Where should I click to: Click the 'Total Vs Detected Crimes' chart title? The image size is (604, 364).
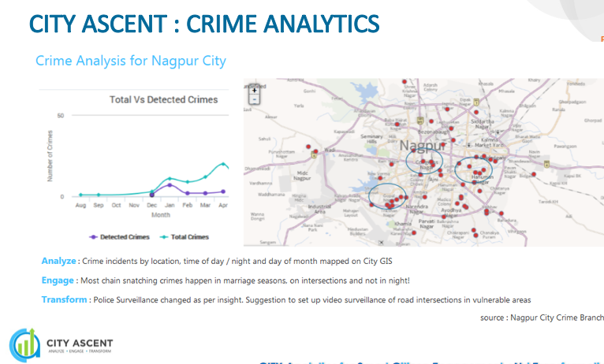click(x=164, y=99)
